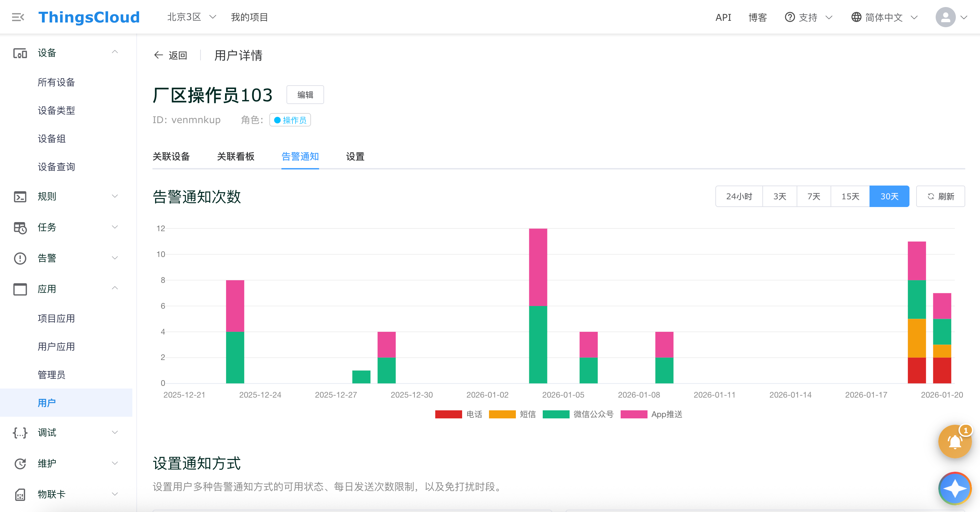The width and height of the screenshot is (980, 512).
Task: Click the user avatar icon
Action: pos(945,17)
